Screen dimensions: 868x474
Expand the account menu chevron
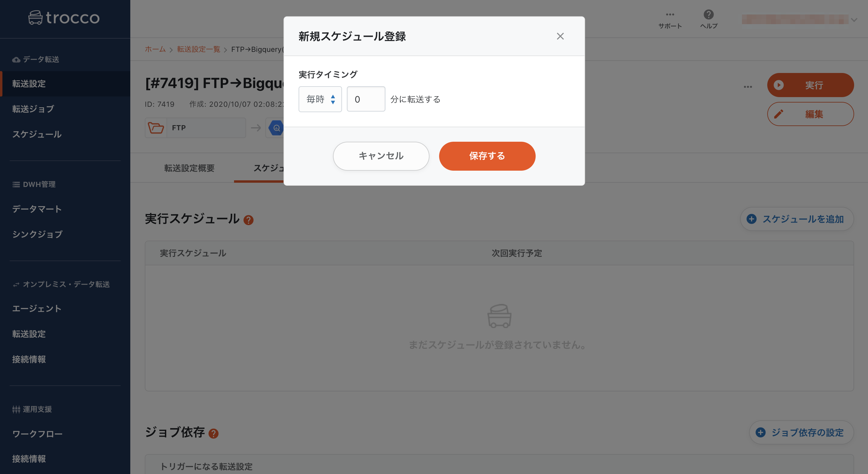[x=854, y=20]
